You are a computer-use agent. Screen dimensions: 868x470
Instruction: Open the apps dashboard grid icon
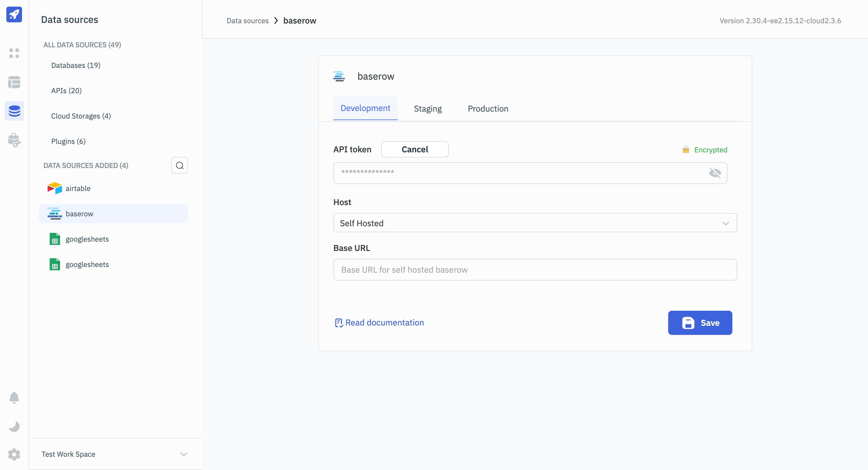[14, 53]
